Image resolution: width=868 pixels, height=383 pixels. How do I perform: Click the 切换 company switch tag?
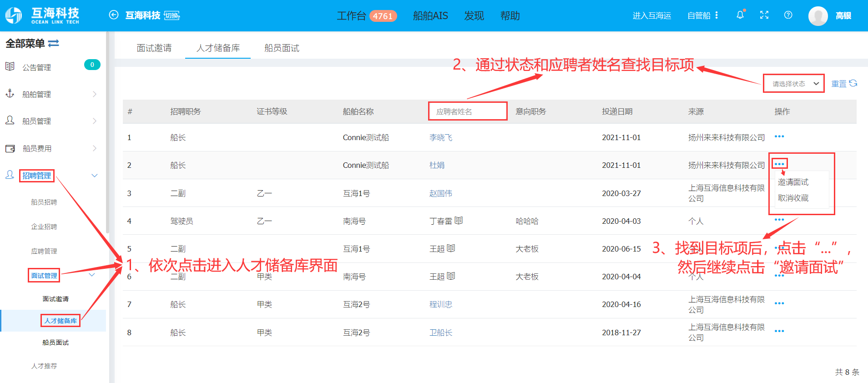(172, 15)
